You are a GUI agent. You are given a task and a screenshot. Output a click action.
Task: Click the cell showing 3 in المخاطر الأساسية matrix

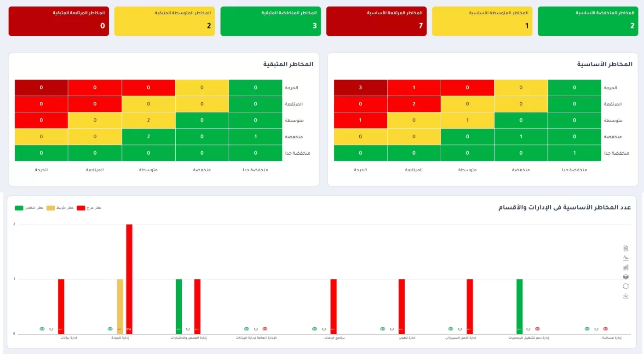[361, 87]
